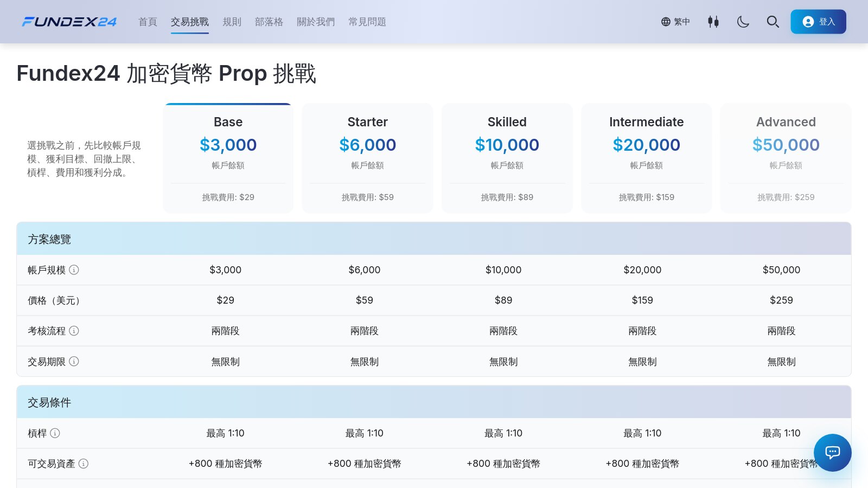Click the Fundex24 logo
This screenshot has height=488, width=868.
click(x=69, y=22)
